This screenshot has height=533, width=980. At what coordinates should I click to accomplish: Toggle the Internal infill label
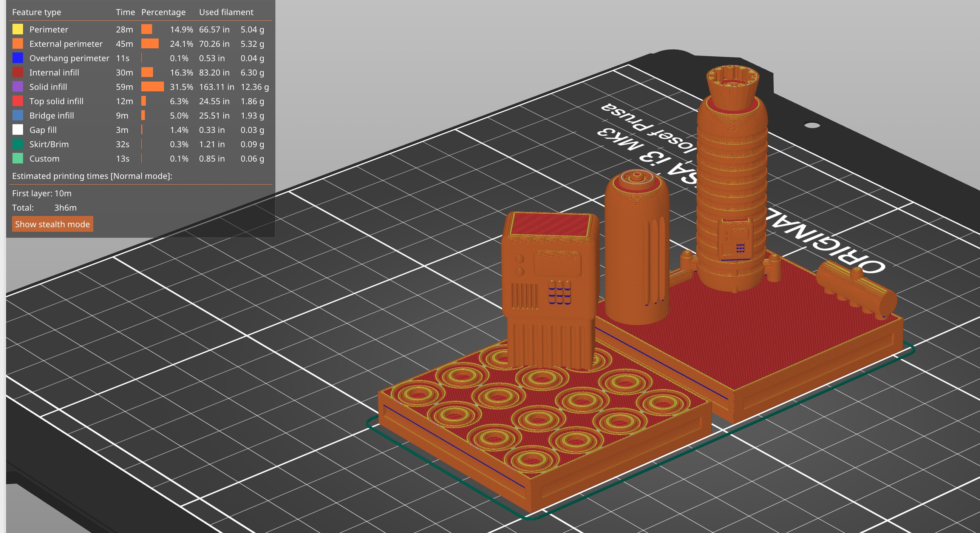click(x=54, y=72)
